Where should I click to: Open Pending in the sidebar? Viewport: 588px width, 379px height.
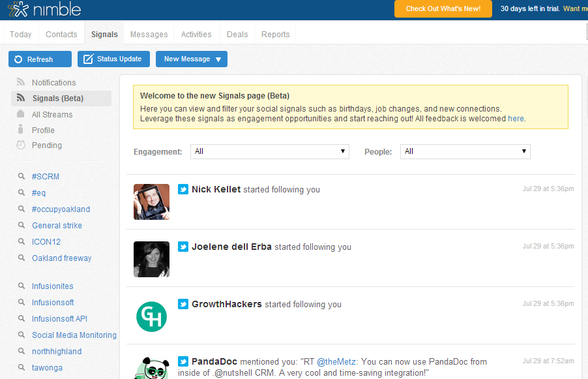point(47,145)
